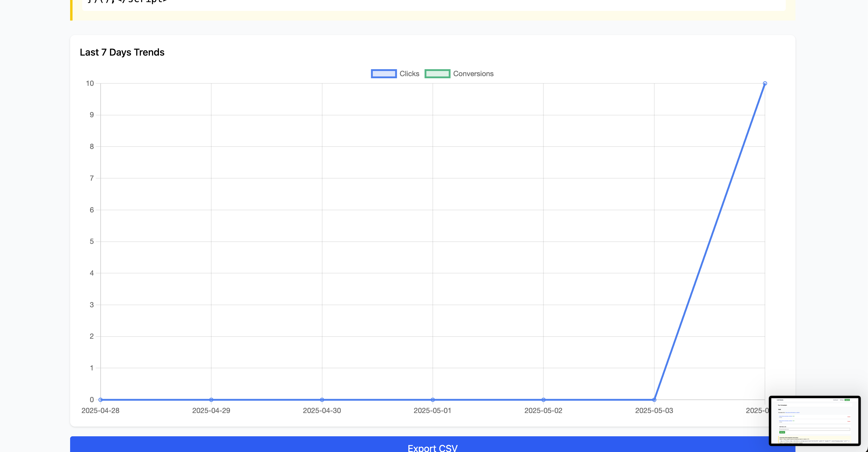Click the y-axis value 5 label
Screen dimensions: 868x452
92,241
